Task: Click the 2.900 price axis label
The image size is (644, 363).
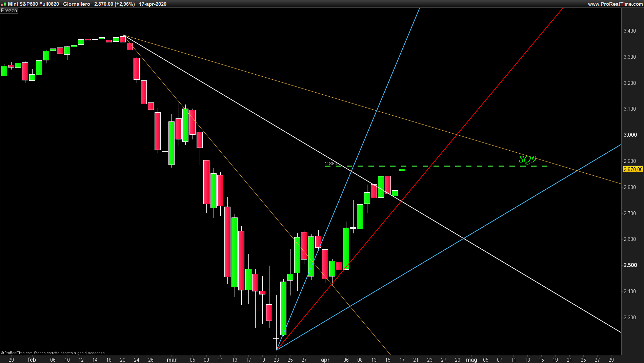Action: click(x=630, y=161)
